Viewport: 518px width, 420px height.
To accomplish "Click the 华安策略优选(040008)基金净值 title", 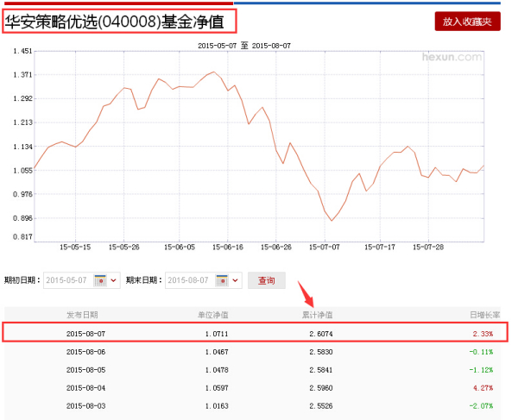I will (x=114, y=22).
